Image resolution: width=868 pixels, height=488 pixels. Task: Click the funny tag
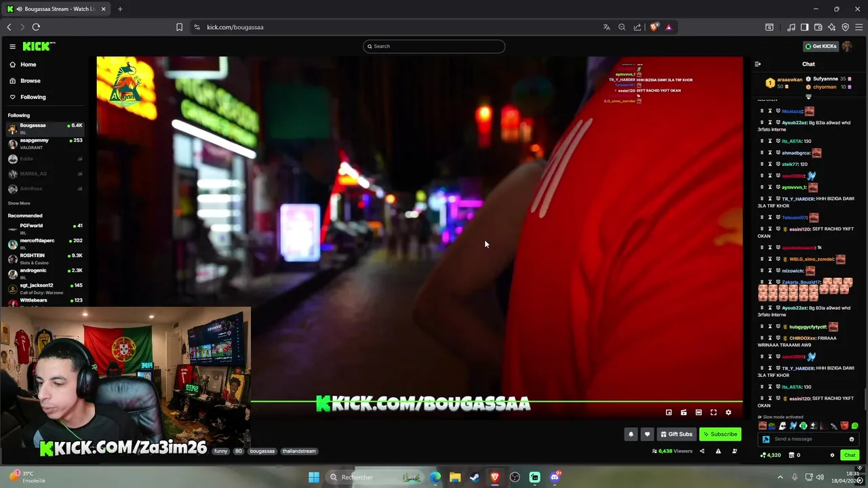tap(220, 451)
